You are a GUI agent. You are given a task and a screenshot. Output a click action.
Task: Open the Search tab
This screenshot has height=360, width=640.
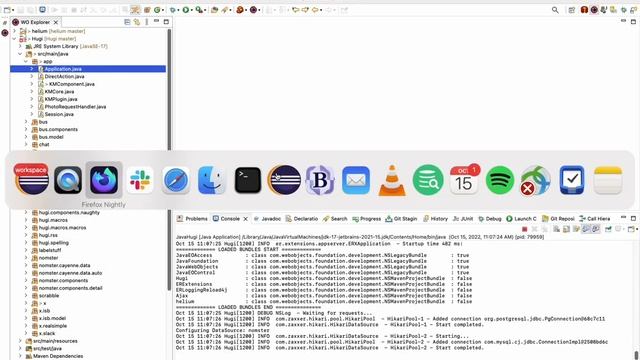[335, 219]
